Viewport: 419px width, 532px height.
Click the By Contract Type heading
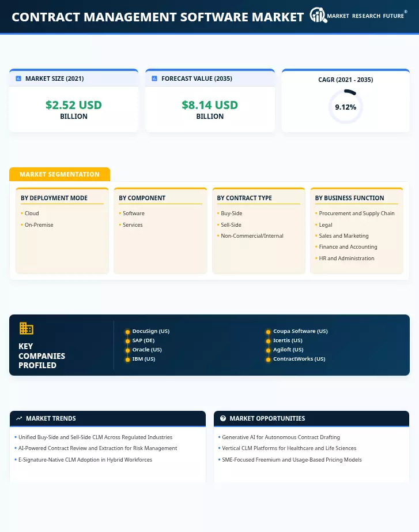tap(244, 198)
